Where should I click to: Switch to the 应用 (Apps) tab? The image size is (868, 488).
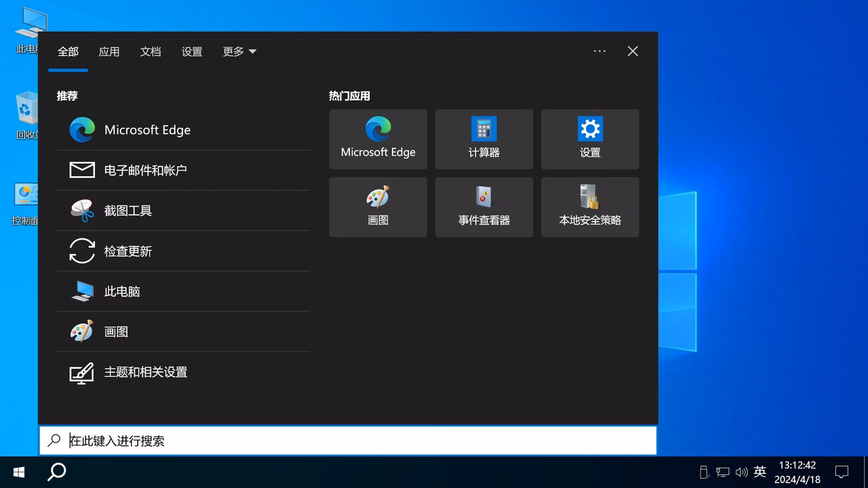pyautogui.click(x=109, y=52)
